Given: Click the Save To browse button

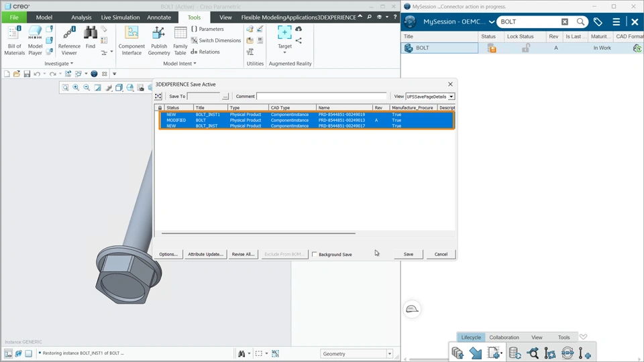Looking at the screenshot, I should [x=225, y=96].
